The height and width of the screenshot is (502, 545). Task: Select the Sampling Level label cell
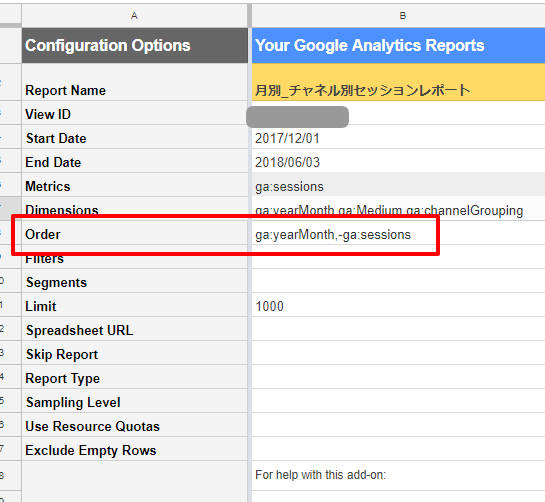tap(135, 401)
